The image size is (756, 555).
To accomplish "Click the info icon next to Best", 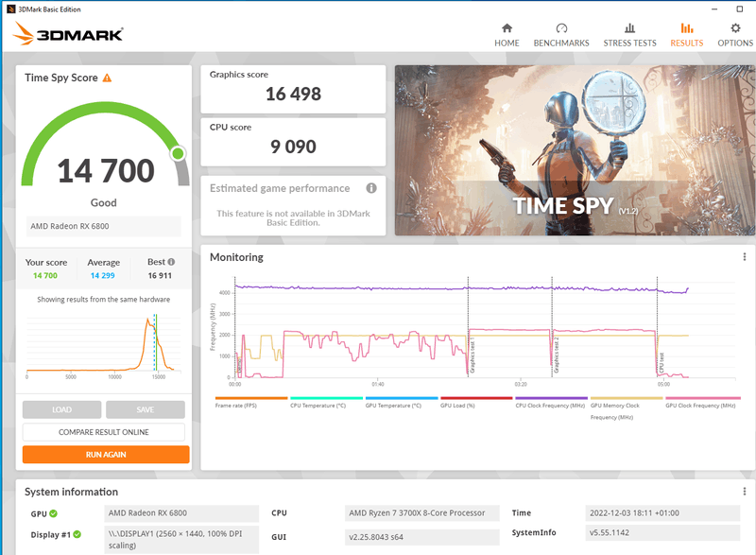I will 171,262.
